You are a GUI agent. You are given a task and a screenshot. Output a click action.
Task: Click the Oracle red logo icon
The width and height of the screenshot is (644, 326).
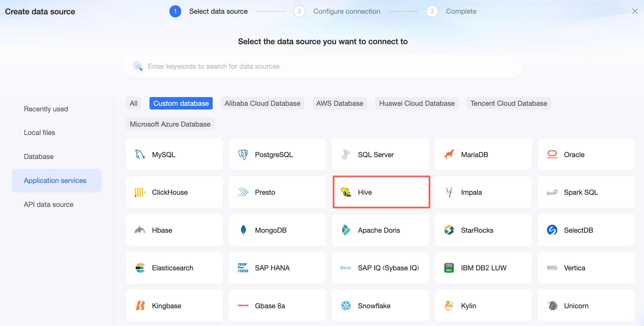(552, 155)
